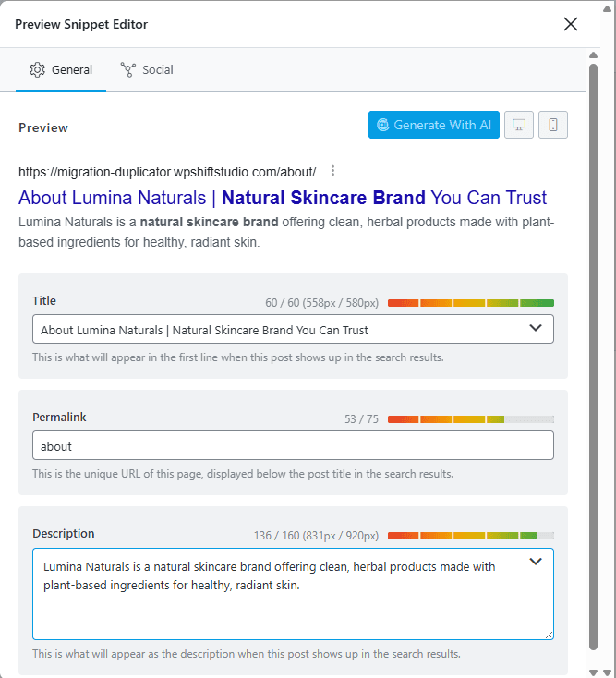The height and width of the screenshot is (678, 616).
Task: Click the Description length indicator bar
Action: [471, 536]
